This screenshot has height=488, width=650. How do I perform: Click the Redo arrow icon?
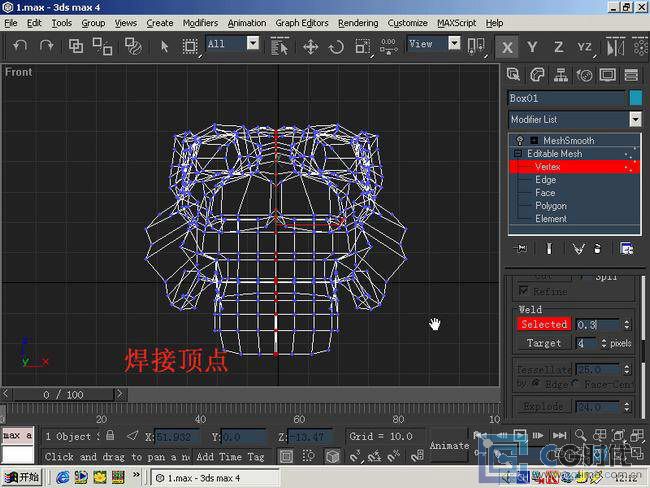tap(46, 46)
